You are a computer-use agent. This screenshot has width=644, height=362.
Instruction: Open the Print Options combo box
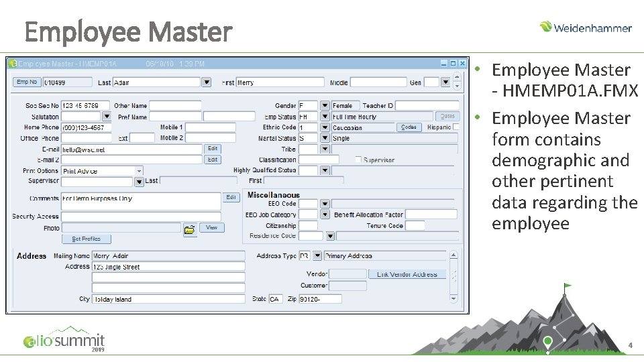pos(102,171)
